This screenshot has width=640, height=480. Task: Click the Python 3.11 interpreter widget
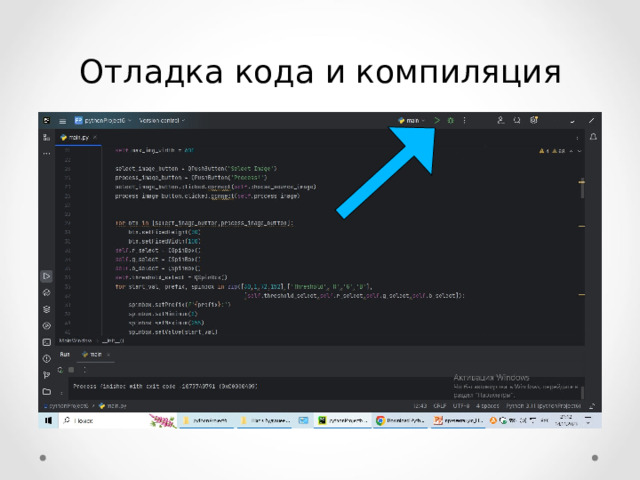click(543, 406)
